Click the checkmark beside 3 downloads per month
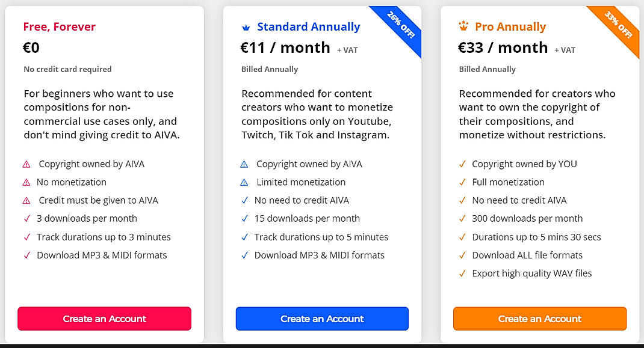 26,218
